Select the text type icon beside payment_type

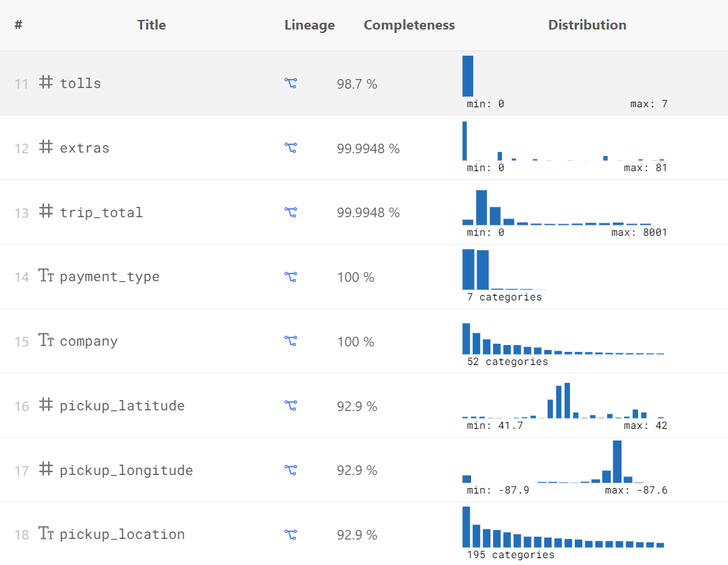(45, 277)
